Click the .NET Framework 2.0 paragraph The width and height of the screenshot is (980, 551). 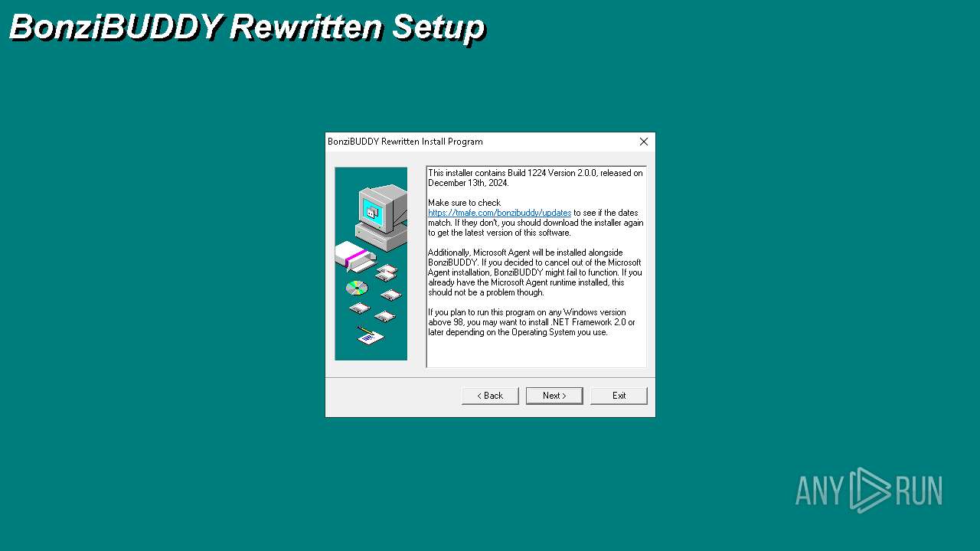(531, 322)
